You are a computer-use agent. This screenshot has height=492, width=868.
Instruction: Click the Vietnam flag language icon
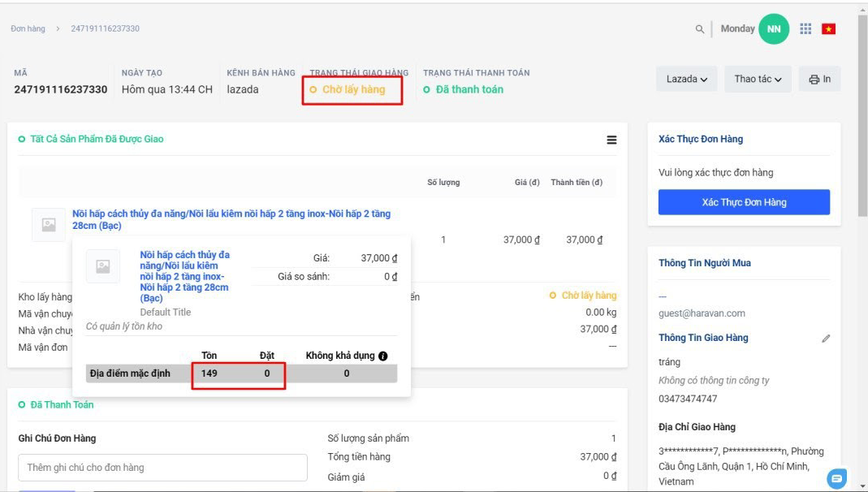point(828,29)
